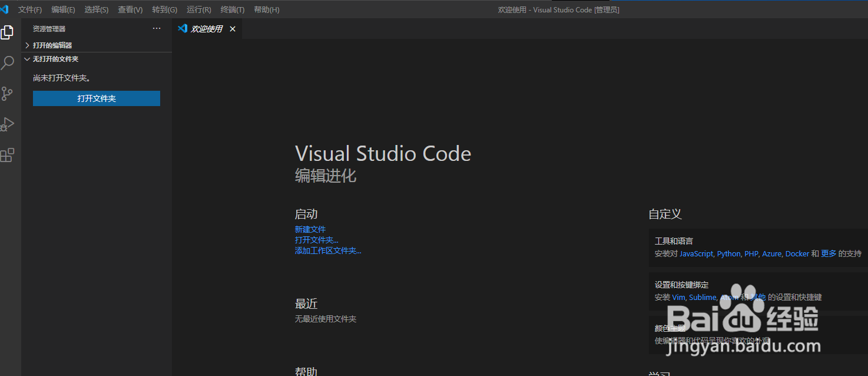The height and width of the screenshot is (376, 868).
Task: Open the 选择(S) menu
Action: (97, 10)
